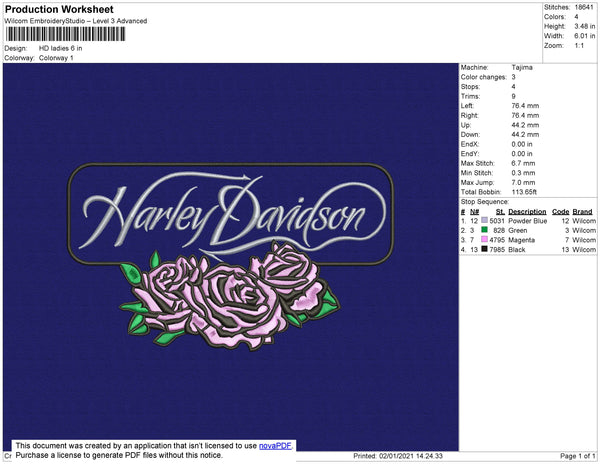The image size is (600, 464).
Task: Click the Powder Blue color swatch
Action: pyautogui.click(x=484, y=220)
